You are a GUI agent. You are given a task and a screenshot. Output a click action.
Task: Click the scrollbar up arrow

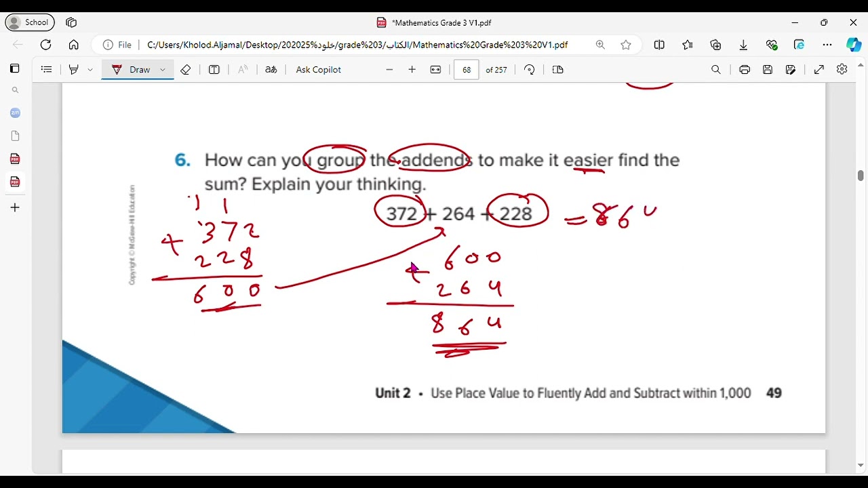pyautogui.click(x=861, y=65)
